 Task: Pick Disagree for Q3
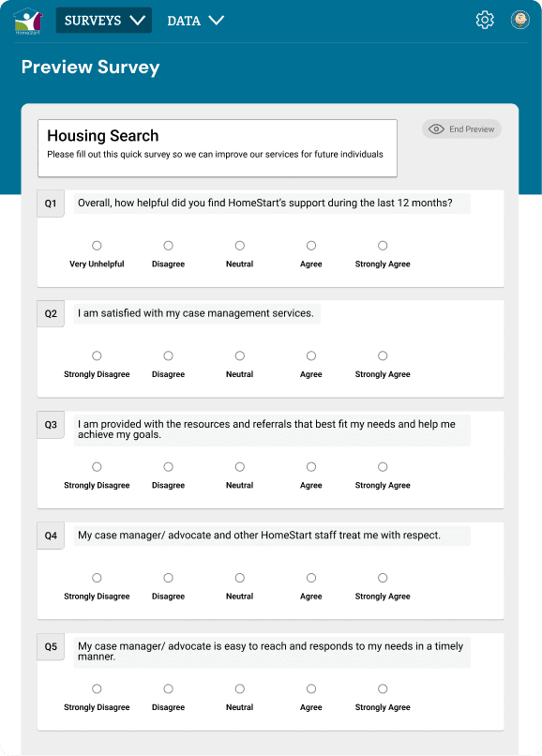click(168, 467)
